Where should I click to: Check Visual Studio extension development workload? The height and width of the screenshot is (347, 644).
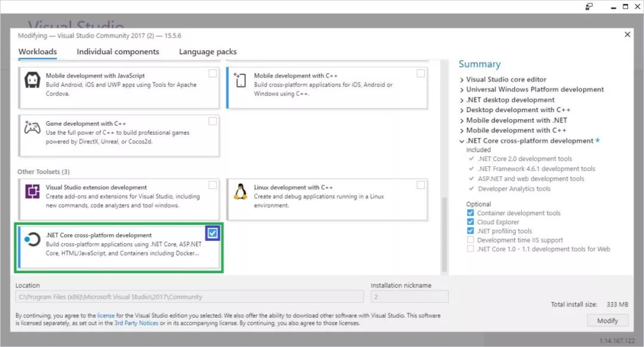point(212,185)
